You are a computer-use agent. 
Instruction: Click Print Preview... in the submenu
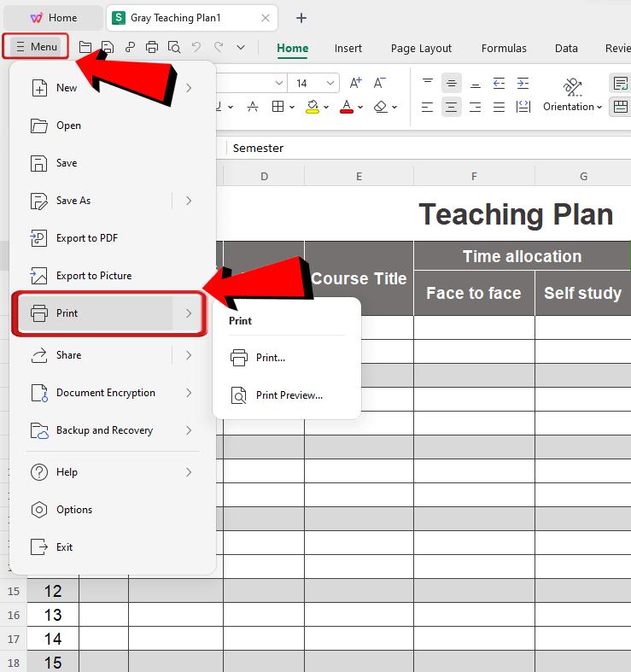click(x=287, y=395)
